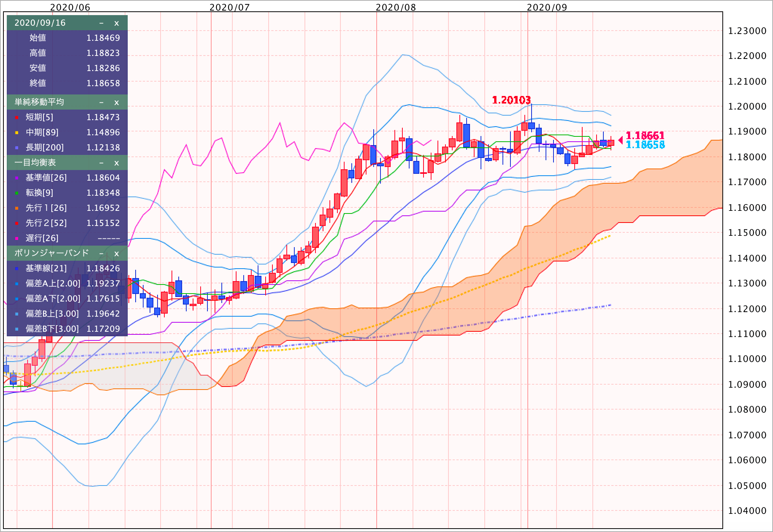Click the purple 長期[200] color marker

point(17,148)
